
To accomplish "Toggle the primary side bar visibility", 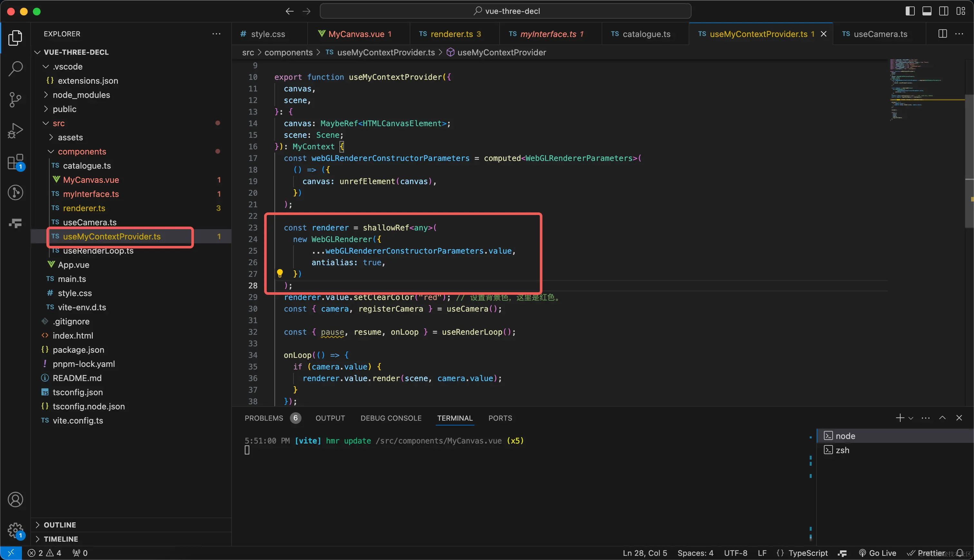I will [x=910, y=11].
